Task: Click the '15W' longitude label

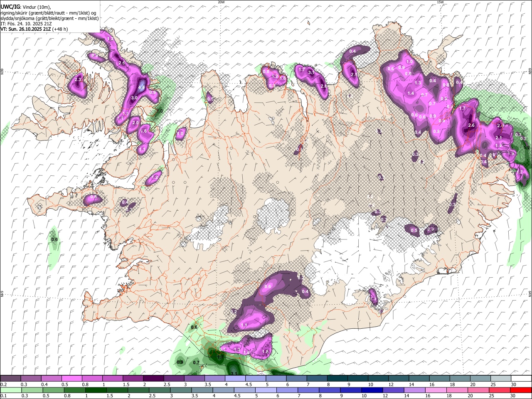Action: 440,2
